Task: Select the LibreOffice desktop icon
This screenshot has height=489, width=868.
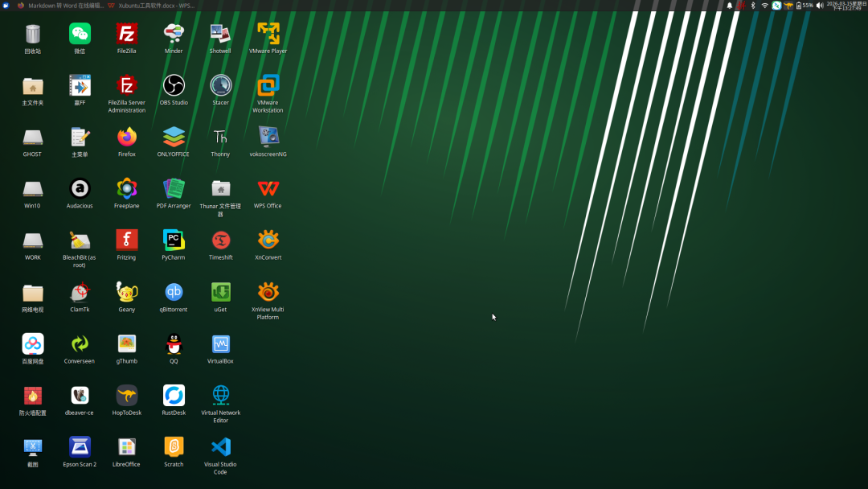Action: 127,453
